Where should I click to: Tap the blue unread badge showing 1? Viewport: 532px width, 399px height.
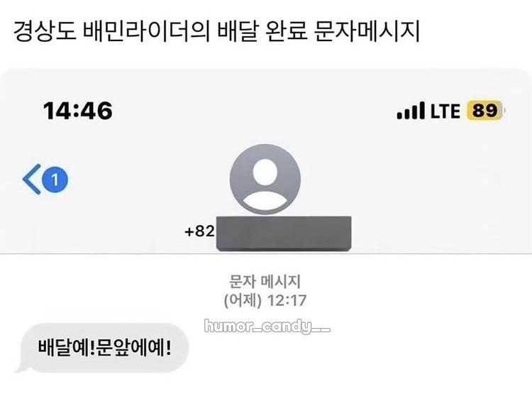coord(55,180)
